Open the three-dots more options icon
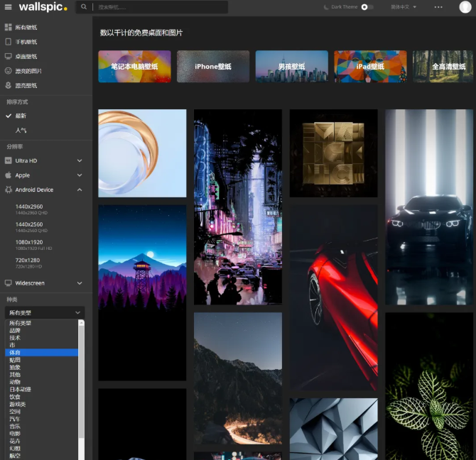 coord(438,7)
